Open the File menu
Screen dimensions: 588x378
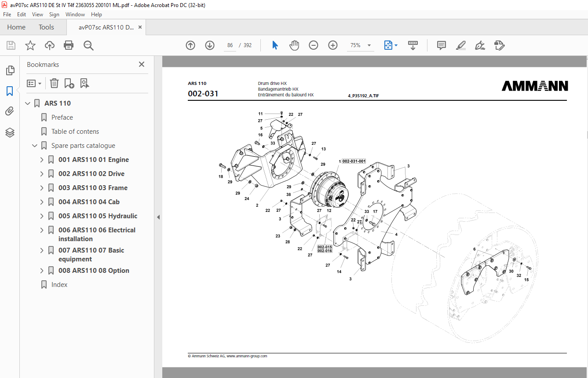tap(7, 15)
